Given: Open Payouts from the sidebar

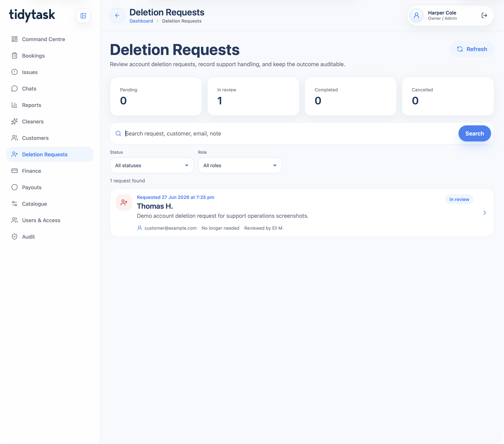Looking at the screenshot, I should [50, 187].
